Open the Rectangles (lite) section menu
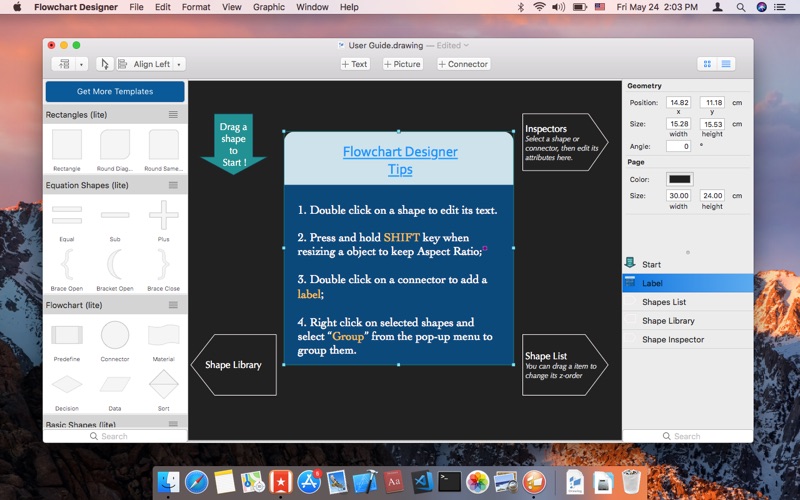The image size is (800, 500). click(x=173, y=115)
